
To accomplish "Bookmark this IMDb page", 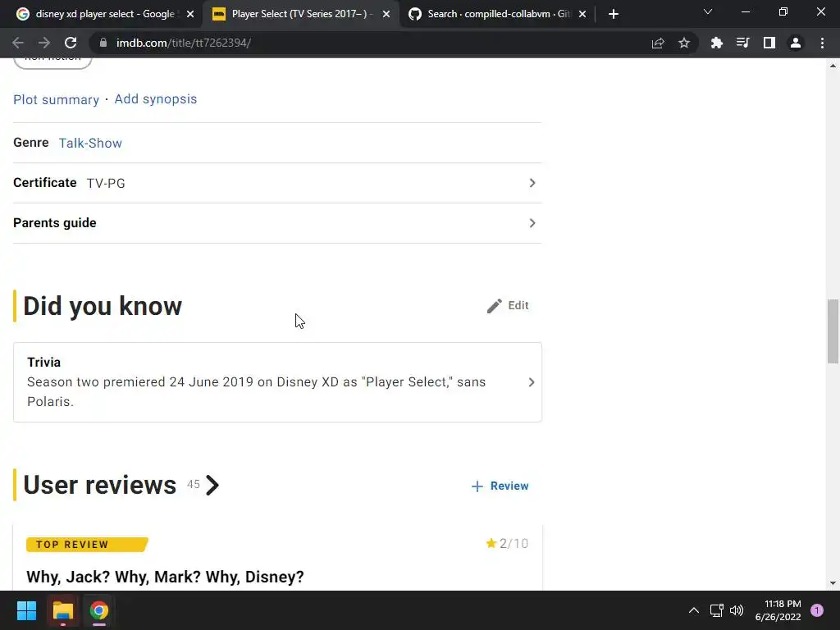I will click(684, 43).
